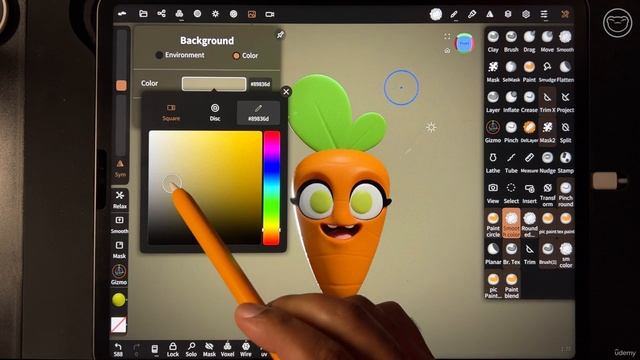This screenshot has width=640, height=360.
Task: Toggle Solo mode in bottom bar
Action: pos(191,349)
